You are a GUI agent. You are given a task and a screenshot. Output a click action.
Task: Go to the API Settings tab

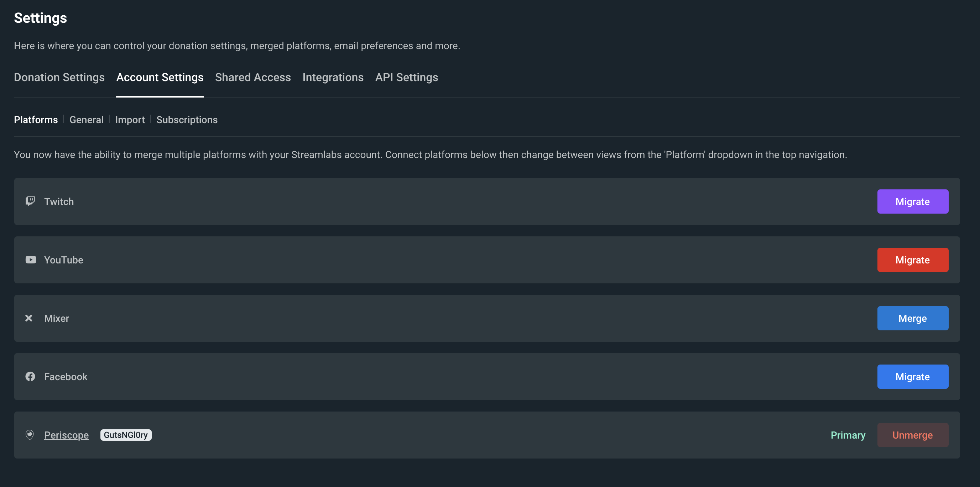tap(406, 77)
